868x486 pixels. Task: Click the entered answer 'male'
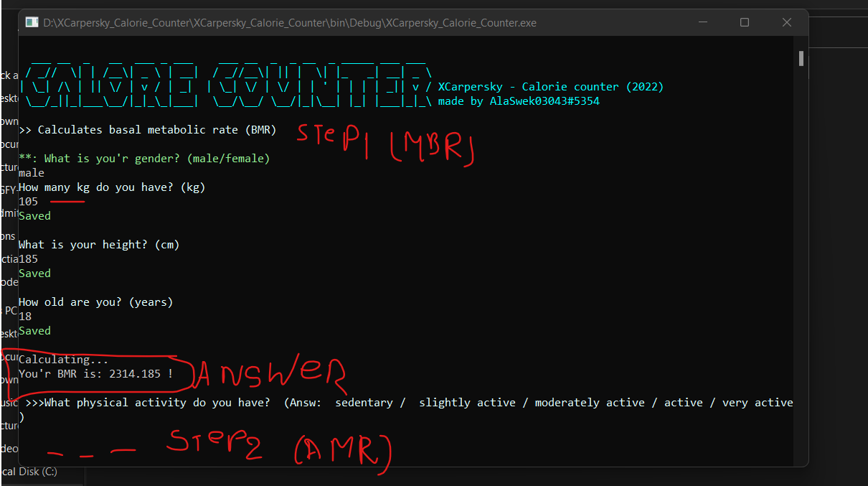coord(32,173)
